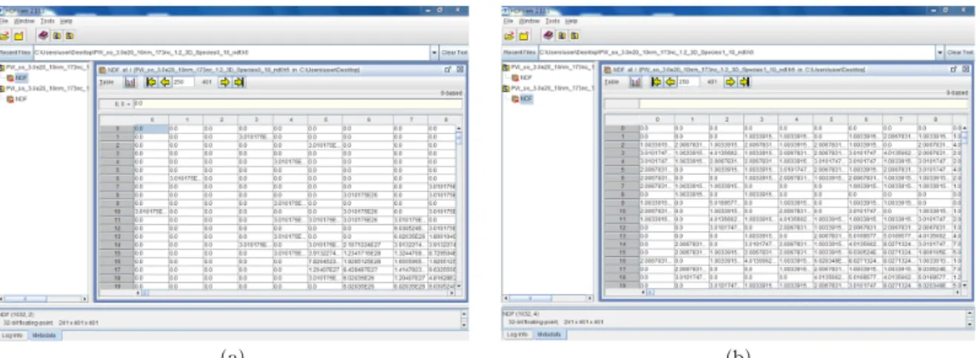Click the Close file folder icon in Species1 window
Image resolution: width=980 pixels, height=358 pixels.
(523, 35)
